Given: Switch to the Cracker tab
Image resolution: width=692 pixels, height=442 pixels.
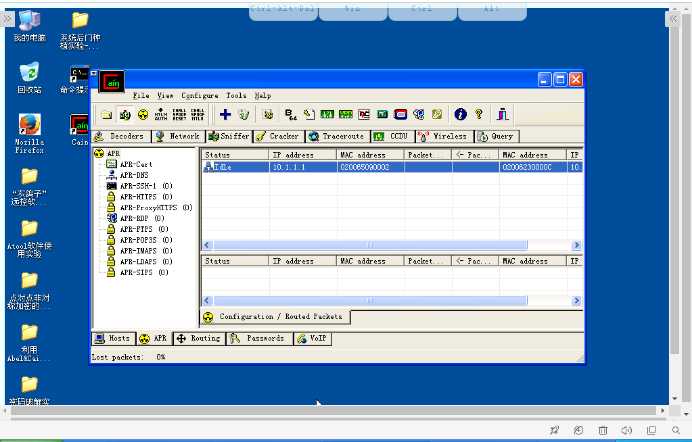Looking at the screenshot, I should (278, 136).
